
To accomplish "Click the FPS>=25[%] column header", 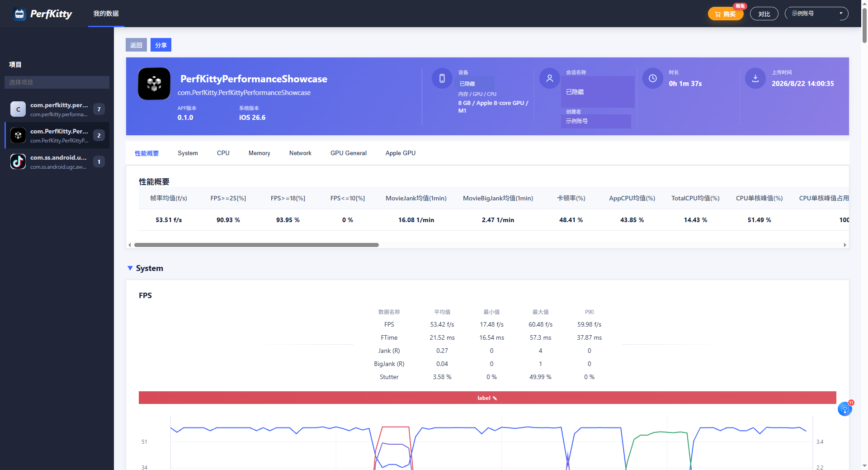I will [x=228, y=198].
